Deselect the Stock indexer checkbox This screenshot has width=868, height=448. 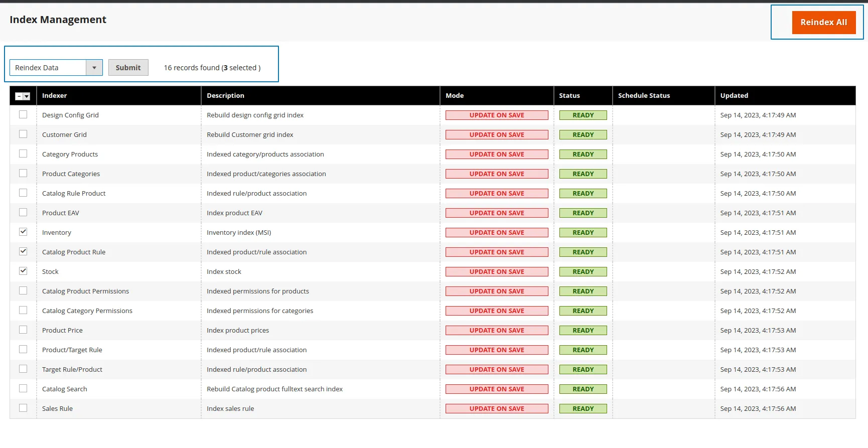23,271
